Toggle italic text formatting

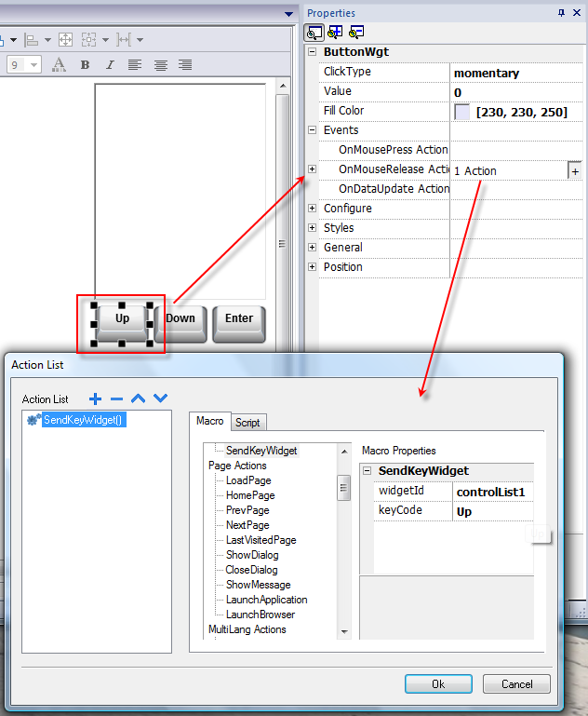(110, 64)
